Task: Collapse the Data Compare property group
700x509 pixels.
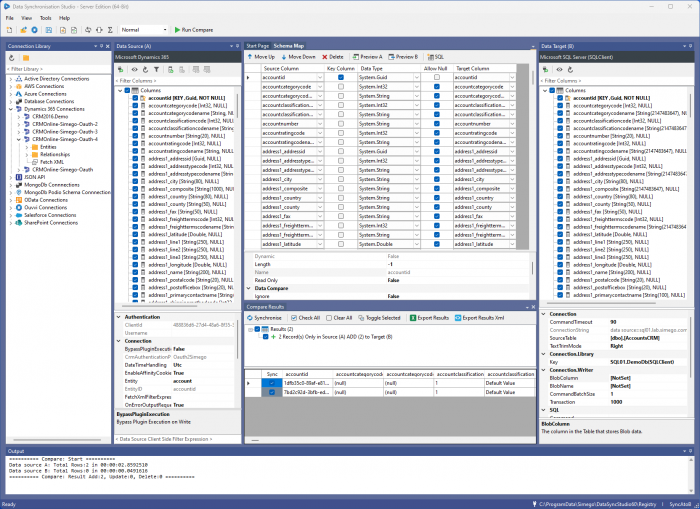Action: tap(249, 288)
